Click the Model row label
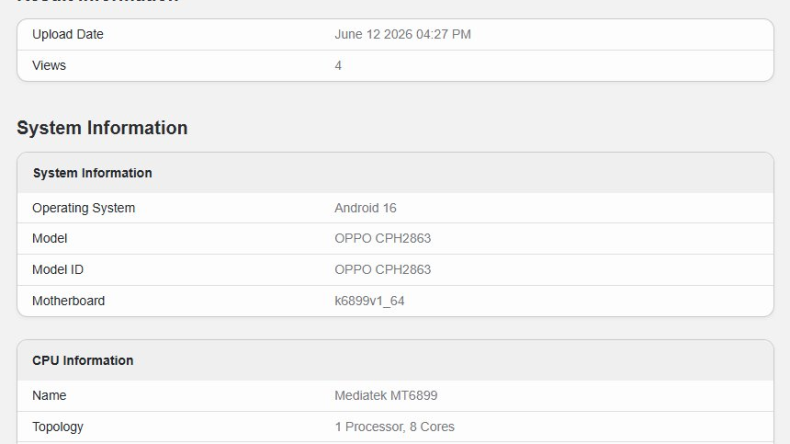 (49, 238)
